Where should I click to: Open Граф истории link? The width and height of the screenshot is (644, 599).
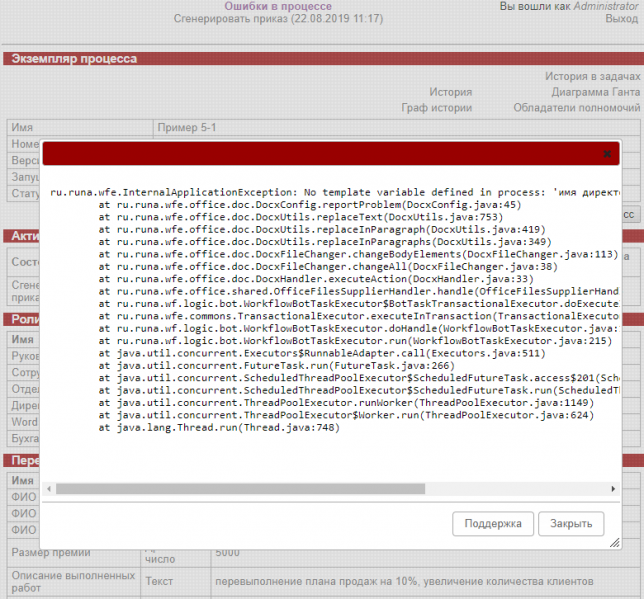pos(437,108)
